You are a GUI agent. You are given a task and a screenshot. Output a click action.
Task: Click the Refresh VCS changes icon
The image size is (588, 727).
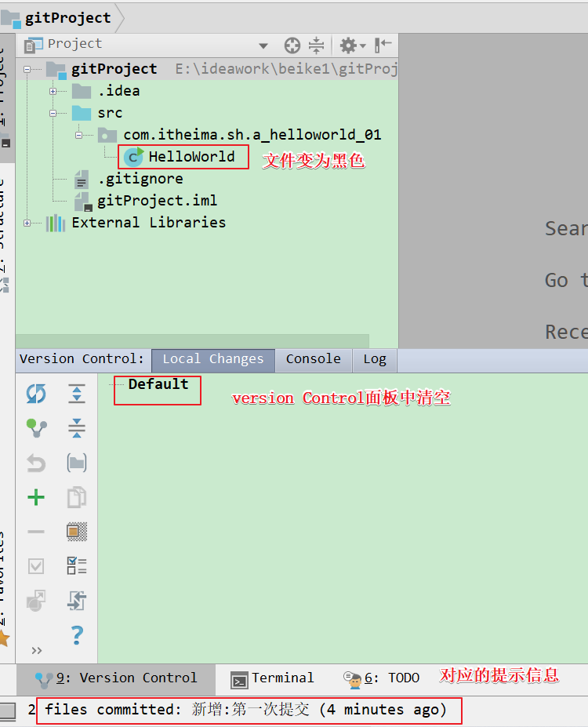(x=36, y=394)
